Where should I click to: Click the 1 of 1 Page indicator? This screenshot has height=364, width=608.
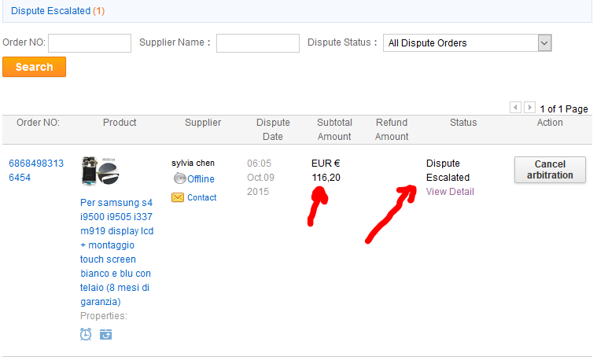[564, 109]
